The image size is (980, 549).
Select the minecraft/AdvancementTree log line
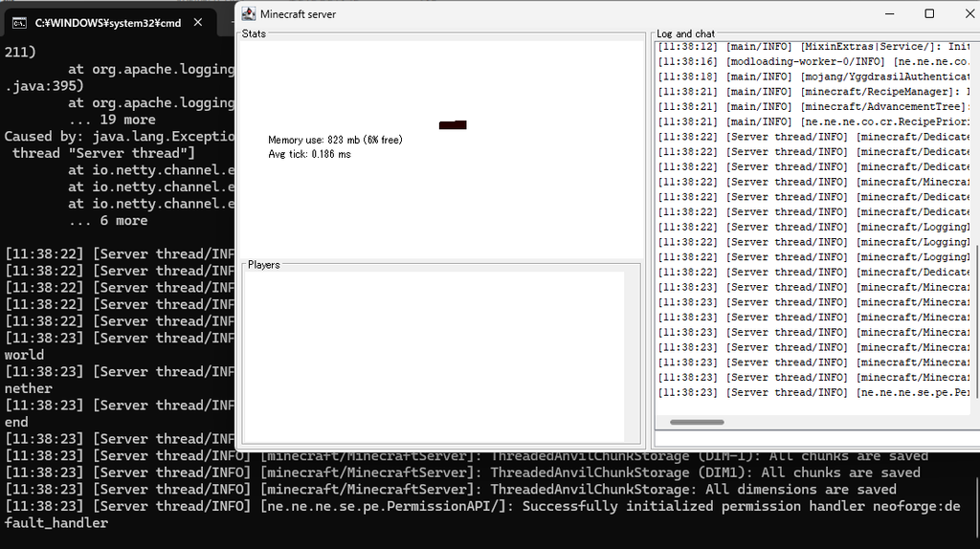[813, 107]
